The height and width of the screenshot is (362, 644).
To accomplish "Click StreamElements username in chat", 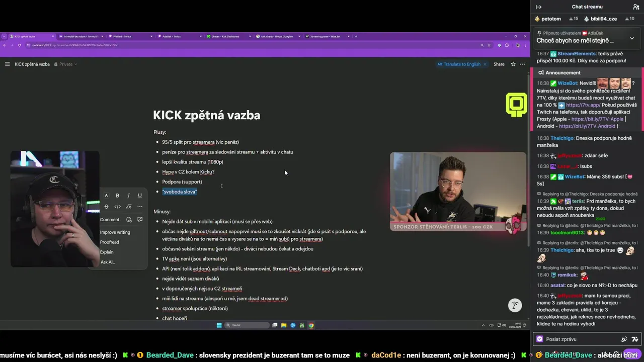I will pos(577,54).
